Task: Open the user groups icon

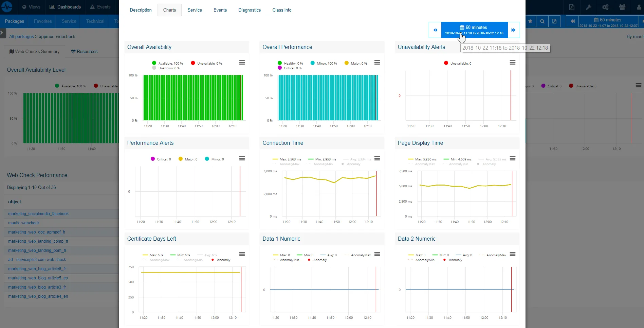Action: point(622,7)
